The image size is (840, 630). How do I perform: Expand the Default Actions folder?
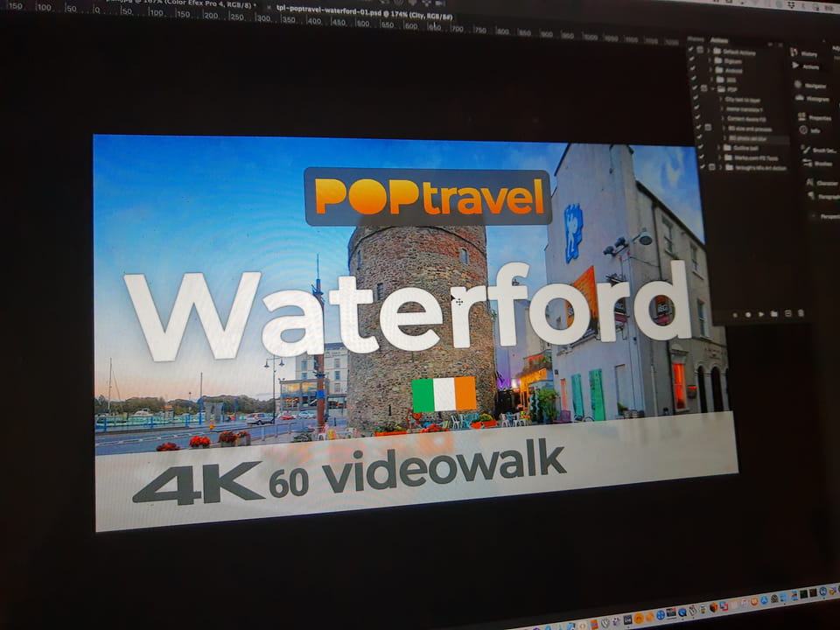(x=708, y=52)
